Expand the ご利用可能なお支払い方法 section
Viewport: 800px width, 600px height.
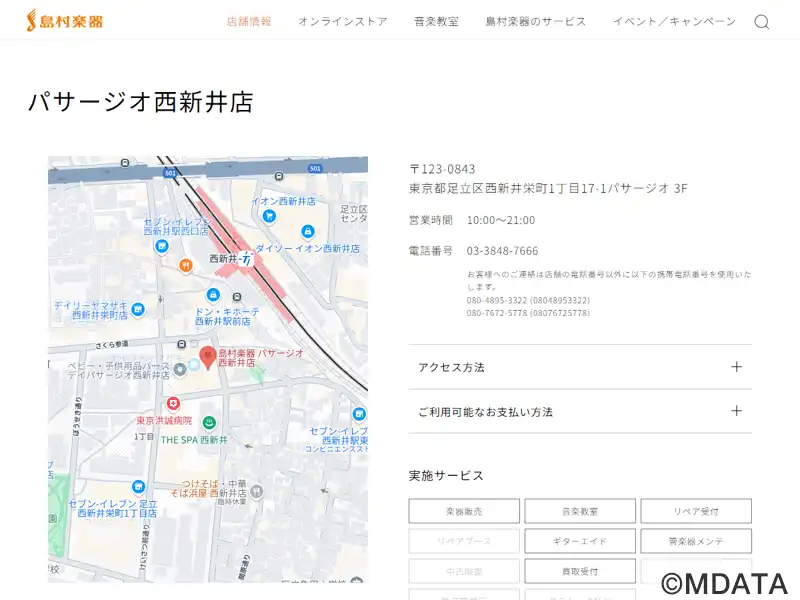(580, 411)
